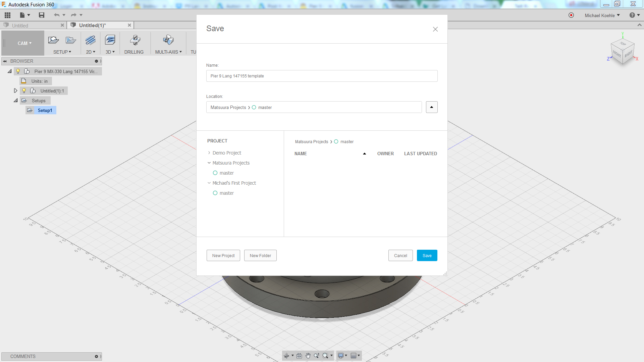Viewport: 644px width, 362px height.
Task: Click the new Setup folder icon
Action: point(53,40)
